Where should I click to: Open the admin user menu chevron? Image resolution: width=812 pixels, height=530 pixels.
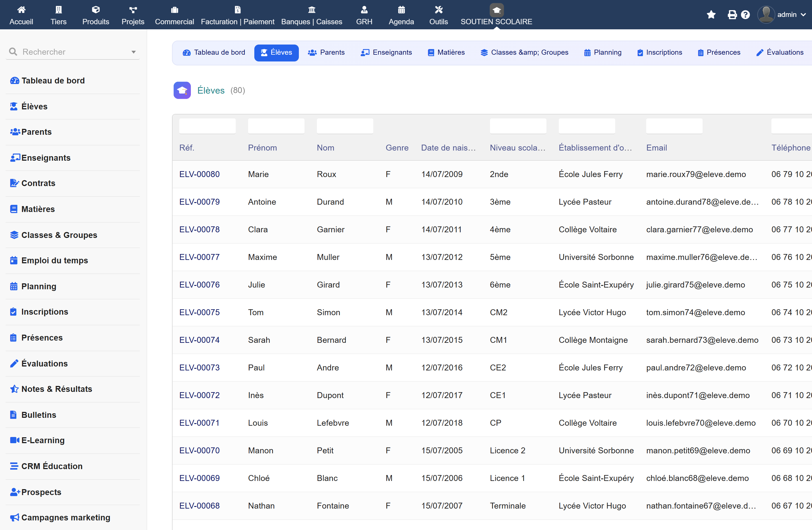(803, 15)
